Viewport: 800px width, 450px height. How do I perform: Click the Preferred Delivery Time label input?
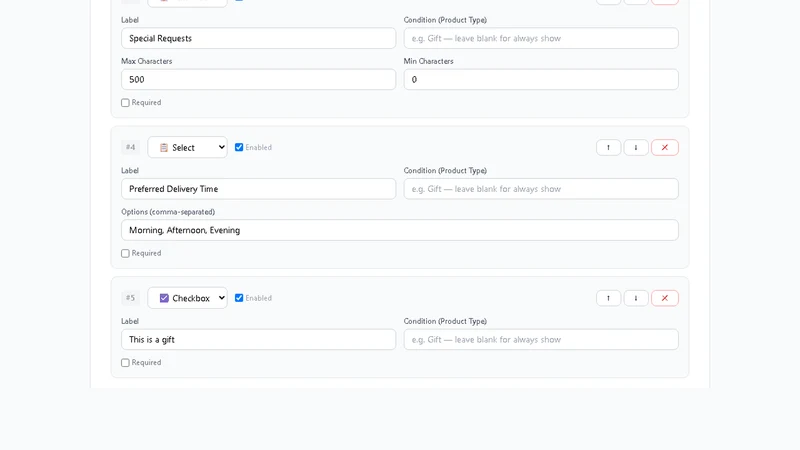(x=258, y=189)
